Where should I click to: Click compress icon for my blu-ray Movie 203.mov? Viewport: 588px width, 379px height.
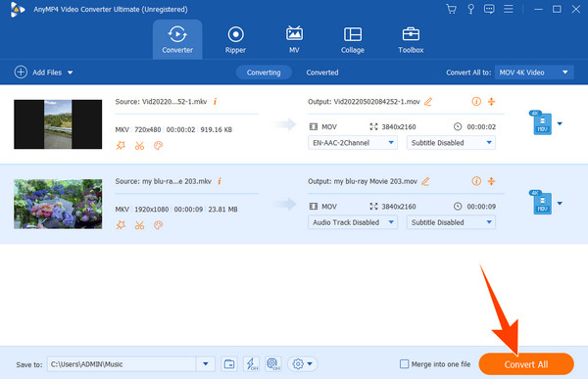click(x=491, y=181)
